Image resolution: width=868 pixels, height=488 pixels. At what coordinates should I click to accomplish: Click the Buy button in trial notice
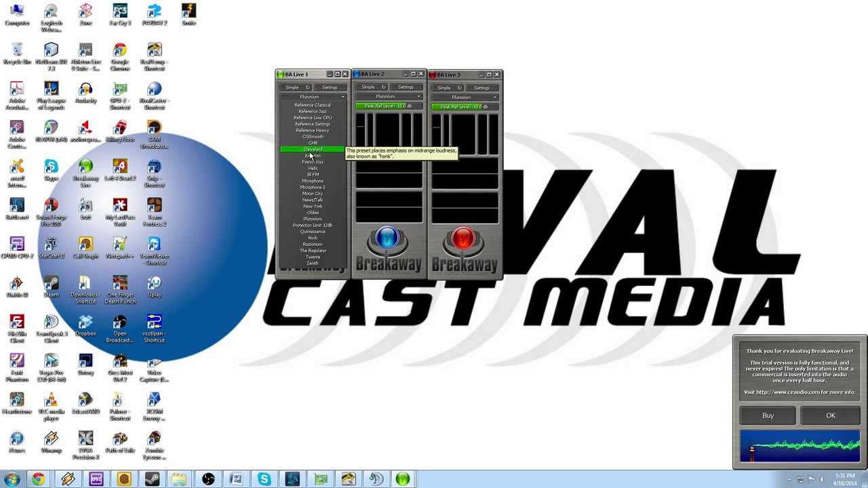(x=768, y=415)
